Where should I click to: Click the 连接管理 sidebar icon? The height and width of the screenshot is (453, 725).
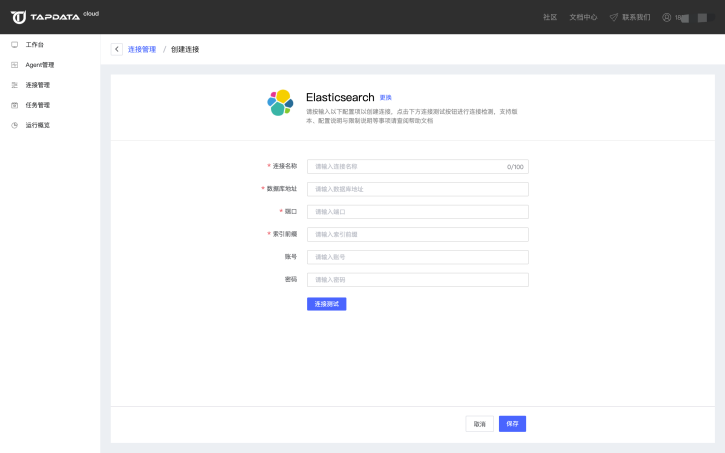pos(15,85)
